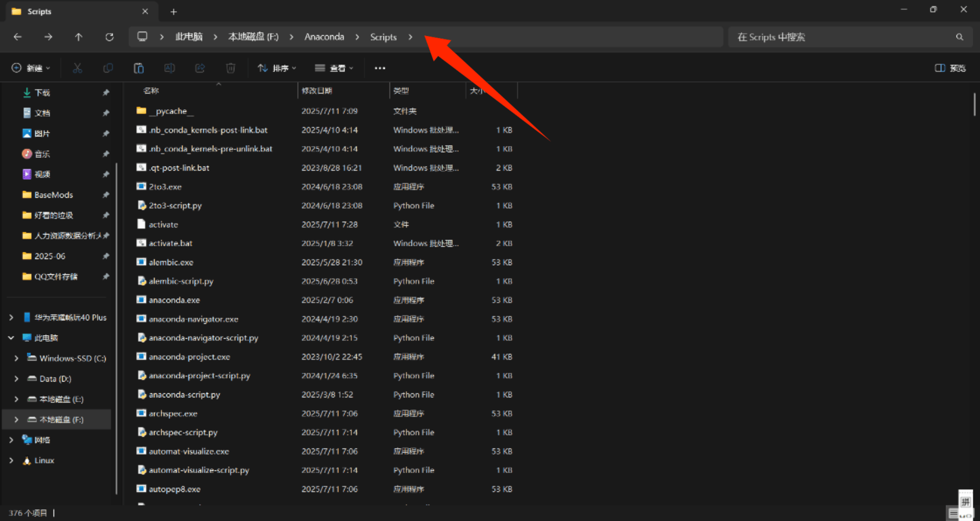
Task: Select the activate.bat file
Action: coord(170,243)
